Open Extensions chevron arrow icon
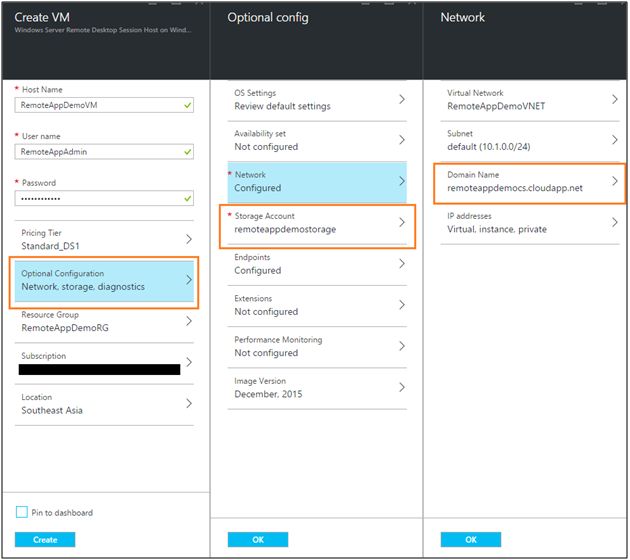Viewport: 630px width, 560px height. pos(401,304)
